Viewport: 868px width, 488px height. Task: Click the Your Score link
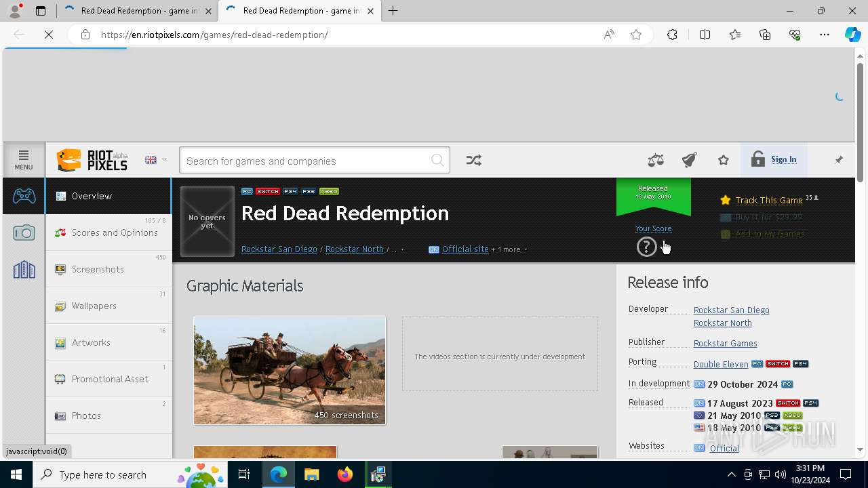(x=654, y=228)
